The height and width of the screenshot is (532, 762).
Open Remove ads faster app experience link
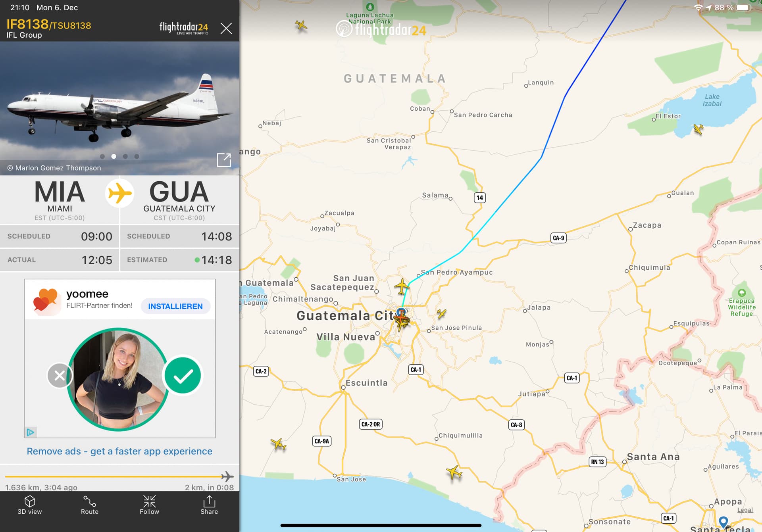point(119,451)
